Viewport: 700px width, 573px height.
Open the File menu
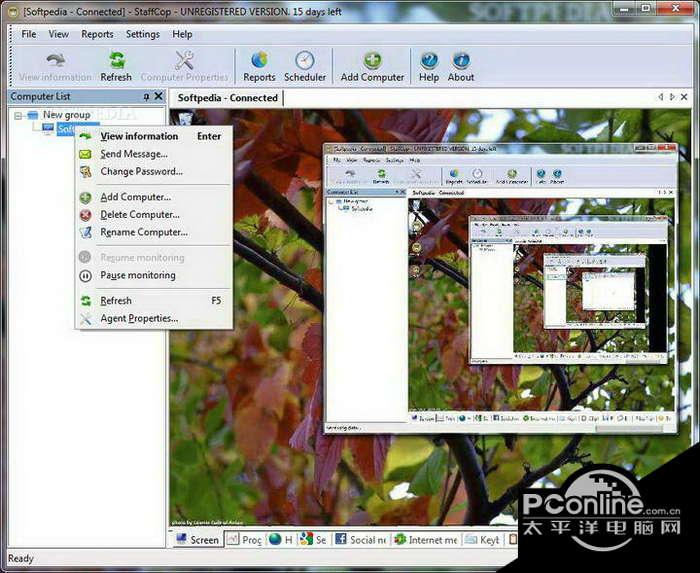pos(29,34)
